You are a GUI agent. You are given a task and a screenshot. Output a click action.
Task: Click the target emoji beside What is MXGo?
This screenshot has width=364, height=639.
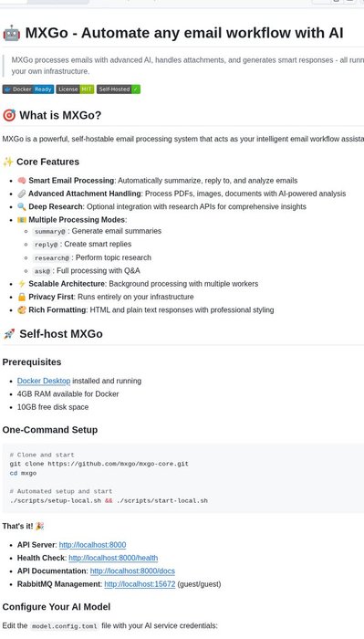9,115
